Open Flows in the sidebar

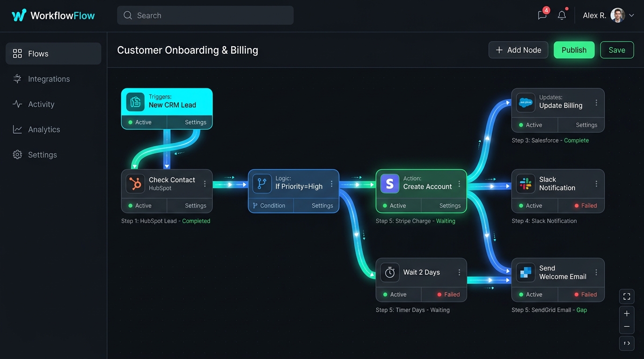[53, 54]
